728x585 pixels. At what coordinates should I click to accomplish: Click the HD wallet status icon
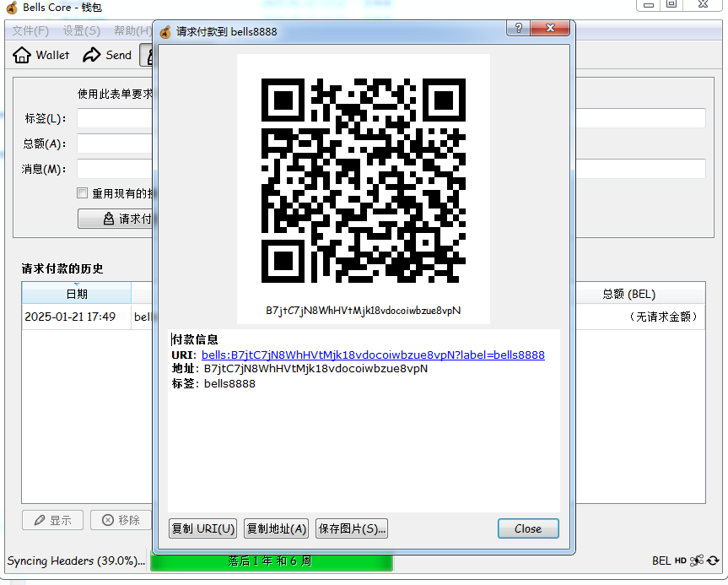coord(680,561)
